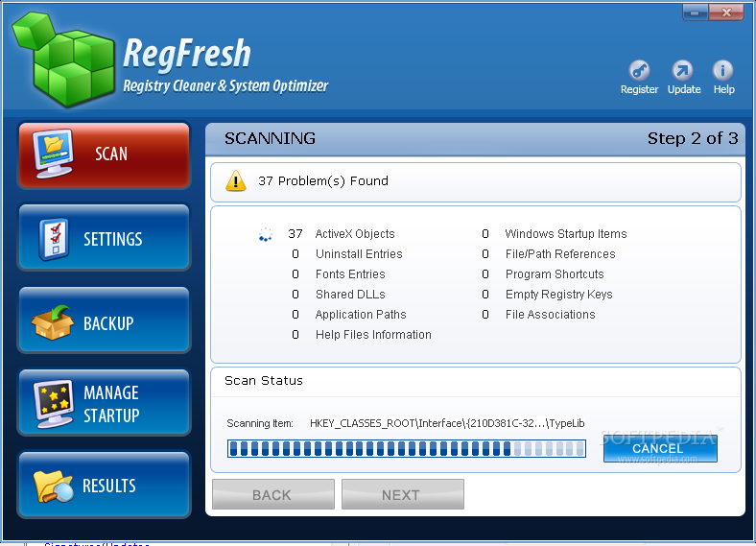756x546 pixels.
Task: Click "File Associations" category
Action: (x=550, y=315)
